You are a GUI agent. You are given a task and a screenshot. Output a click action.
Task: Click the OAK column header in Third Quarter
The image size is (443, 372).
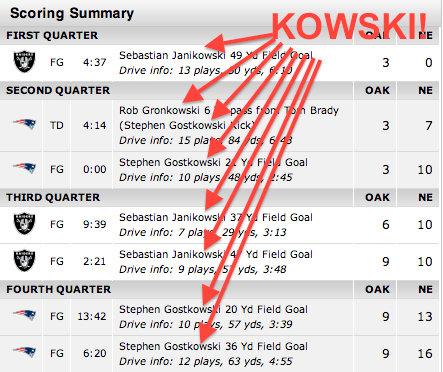coord(377,197)
